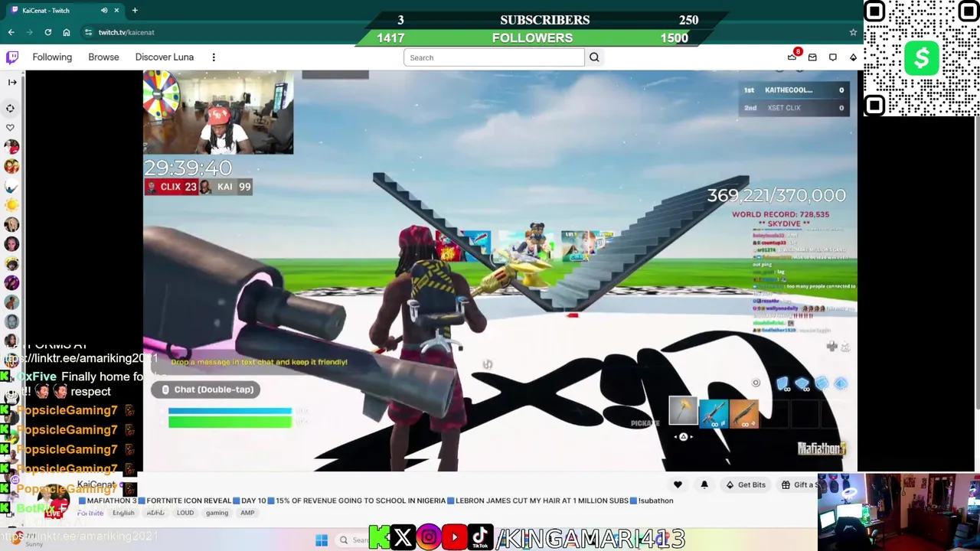
Task: Click the Fortnite category link
Action: tap(90, 513)
